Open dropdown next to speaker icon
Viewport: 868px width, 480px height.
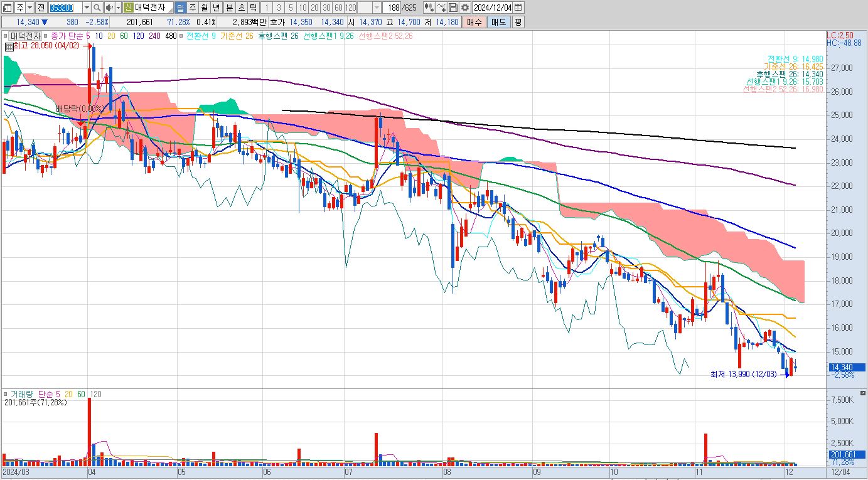118,8
